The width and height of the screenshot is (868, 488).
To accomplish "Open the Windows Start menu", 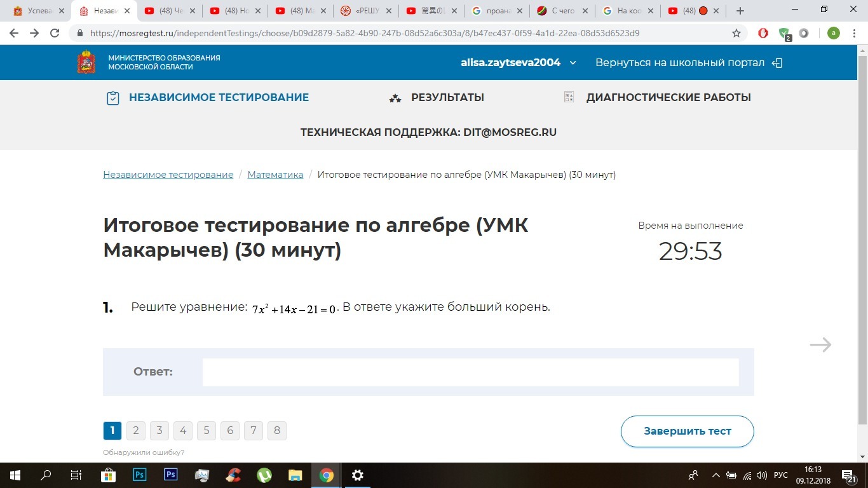I will [x=15, y=475].
